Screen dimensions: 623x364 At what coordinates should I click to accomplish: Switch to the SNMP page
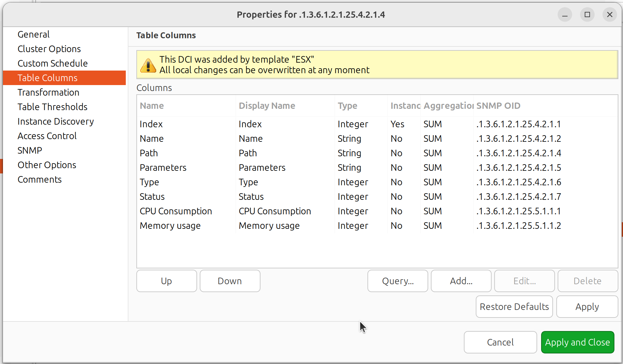[x=30, y=150]
